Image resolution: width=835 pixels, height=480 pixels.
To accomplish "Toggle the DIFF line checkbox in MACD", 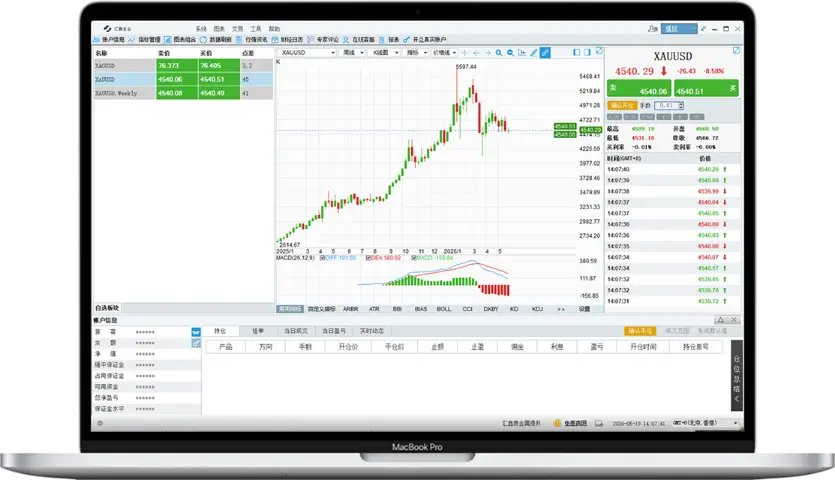I will coord(323,258).
